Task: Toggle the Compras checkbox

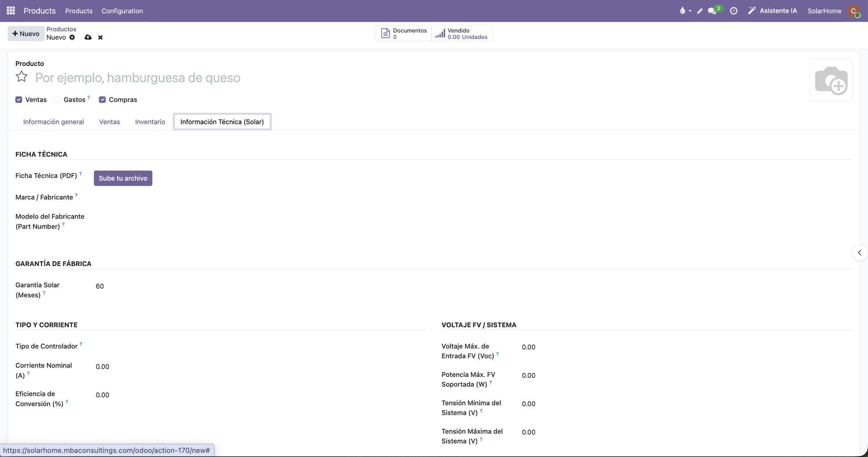Action: [x=102, y=100]
